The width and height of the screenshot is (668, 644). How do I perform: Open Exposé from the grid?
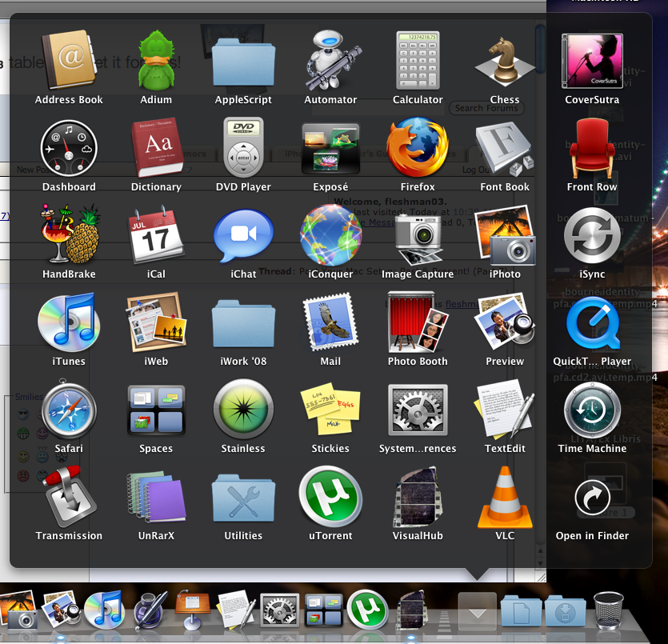tap(330, 148)
